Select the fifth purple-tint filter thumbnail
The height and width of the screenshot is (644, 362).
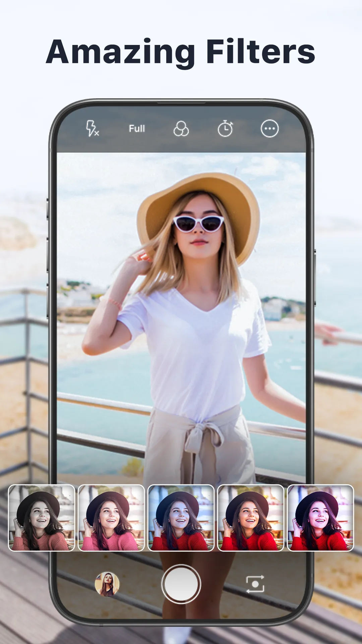[x=320, y=518]
